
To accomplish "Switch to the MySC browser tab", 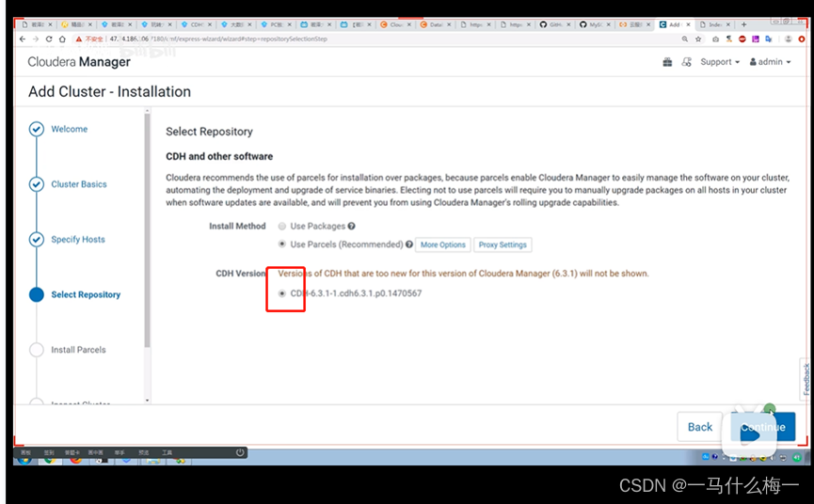I will [x=595, y=24].
